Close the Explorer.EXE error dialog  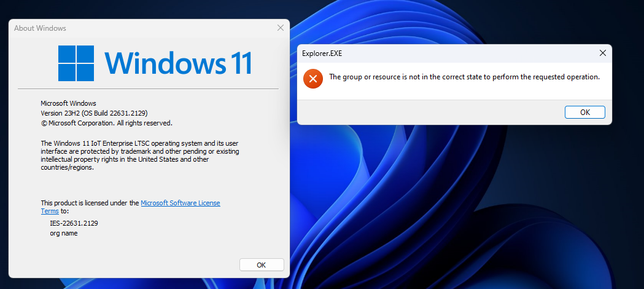pos(602,53)
